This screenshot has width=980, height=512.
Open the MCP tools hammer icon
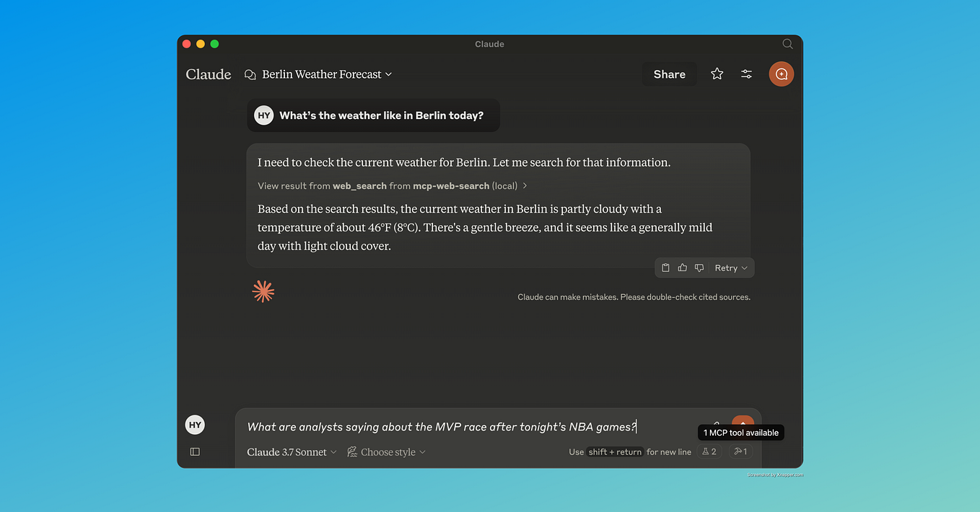[x=740, y=451]
